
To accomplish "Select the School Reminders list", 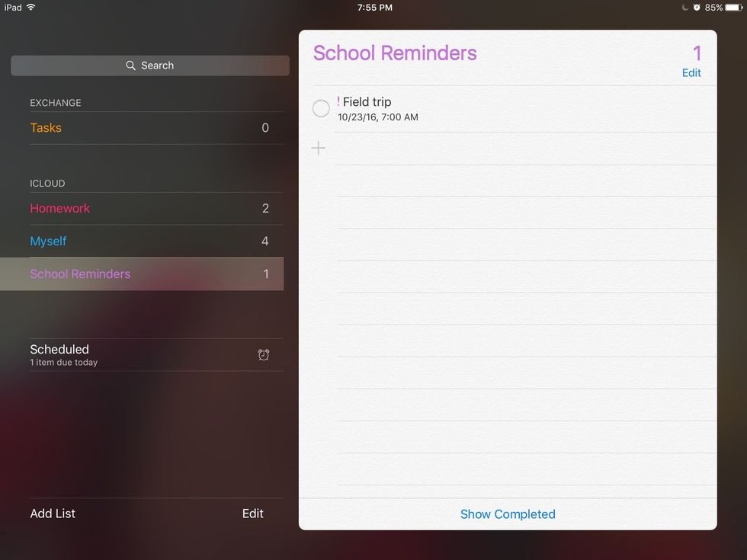I will [142, 274].
